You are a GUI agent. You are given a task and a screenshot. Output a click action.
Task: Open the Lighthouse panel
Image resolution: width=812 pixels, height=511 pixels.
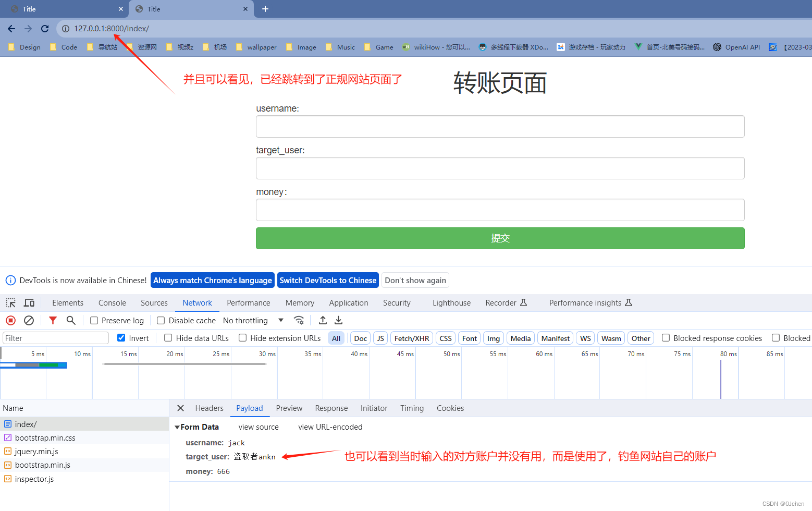click(x=451, y=303)
